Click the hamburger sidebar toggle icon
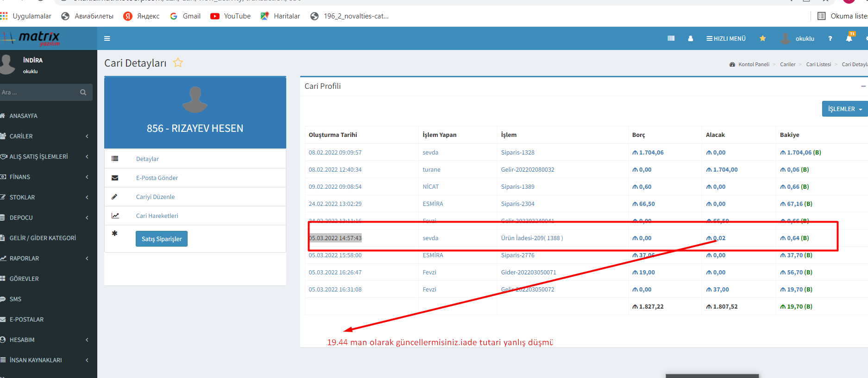868x378 pixels. (107, 38)
